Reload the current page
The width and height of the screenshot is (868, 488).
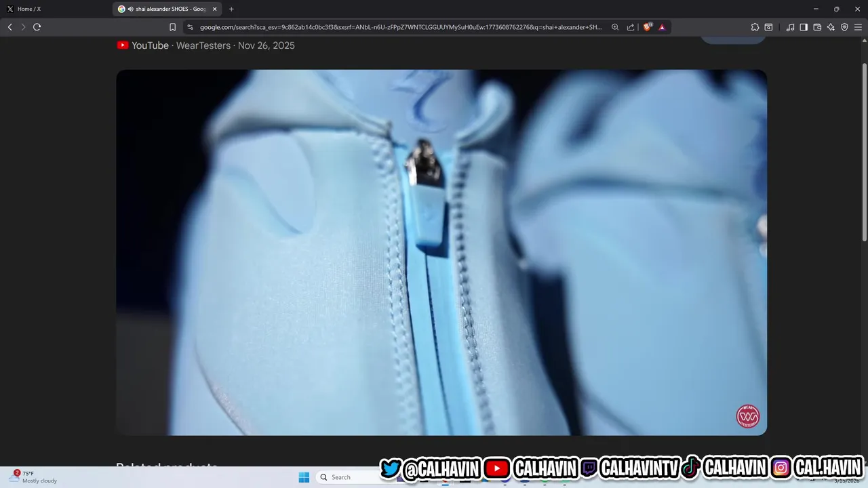(37, 27)
